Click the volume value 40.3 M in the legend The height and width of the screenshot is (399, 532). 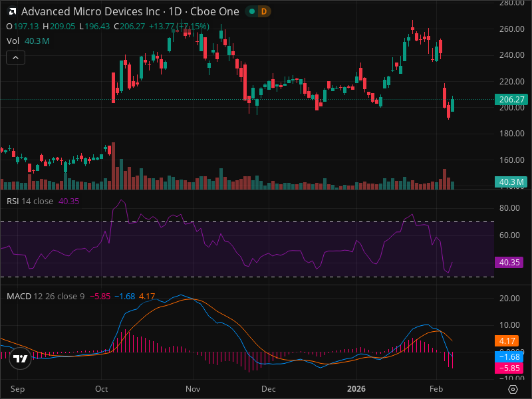[x=37, y=41]
